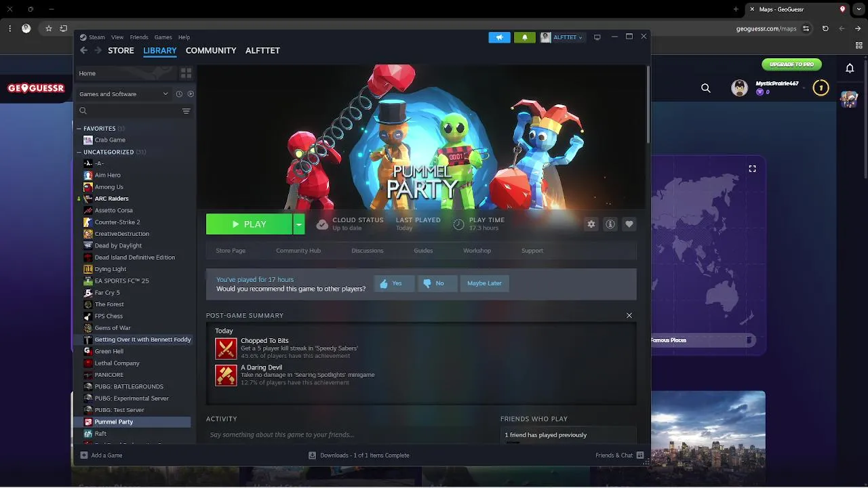Open the Discussions link
The height and width of the screenshot is (488, 868).
coord(368,251)
